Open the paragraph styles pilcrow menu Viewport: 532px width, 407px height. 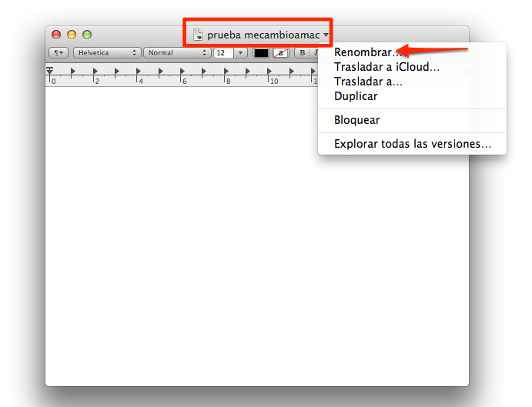click(x=59, y=53)
